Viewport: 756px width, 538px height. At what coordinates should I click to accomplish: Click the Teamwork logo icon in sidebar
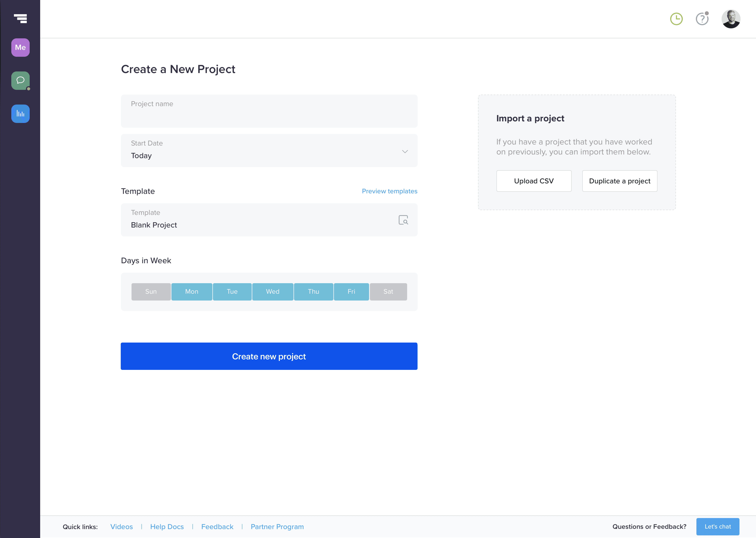20,19
